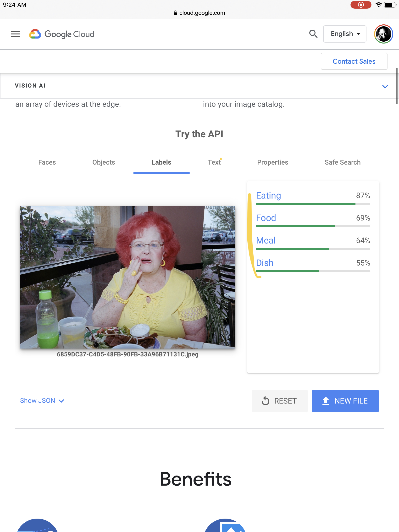The width and height of the screenshot is (399, 532).
Task: Open the search magnifier icon
Action: click(313, 34)
